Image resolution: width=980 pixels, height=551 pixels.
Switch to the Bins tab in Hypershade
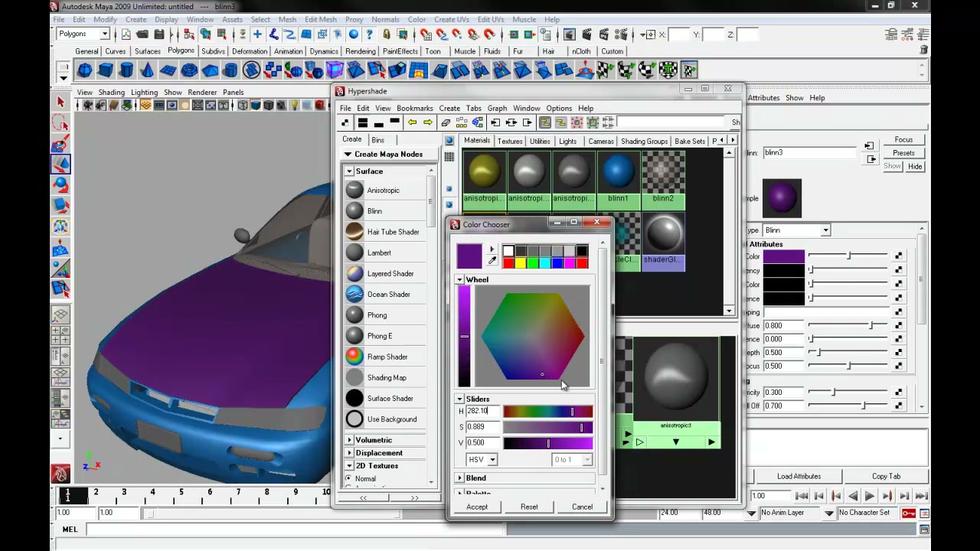pyautogui.click(x=377, y=140)
